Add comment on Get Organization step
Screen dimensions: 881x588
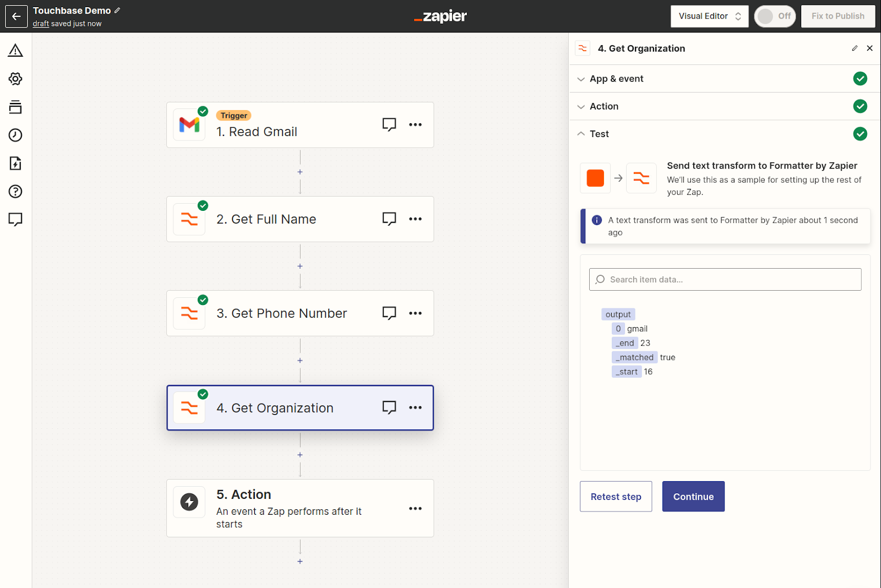pyautogui.click(x=389, y=407)
